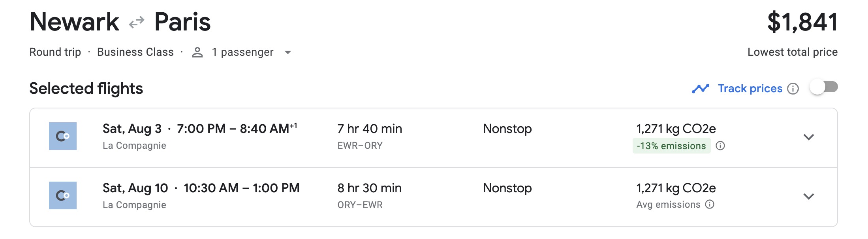
Task: Click the $1,841 lowest total price
Action: [x=802, y=22]
